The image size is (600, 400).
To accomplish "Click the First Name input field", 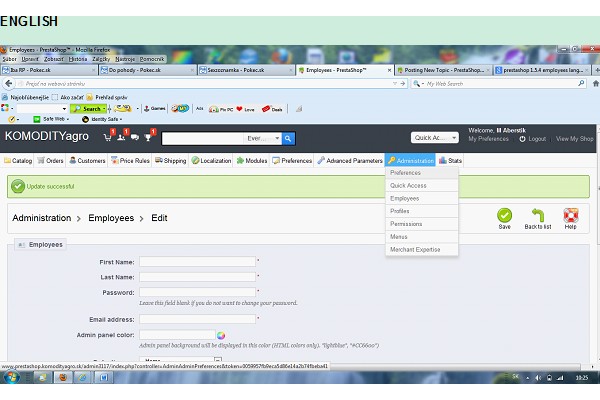I will point(197,262).
